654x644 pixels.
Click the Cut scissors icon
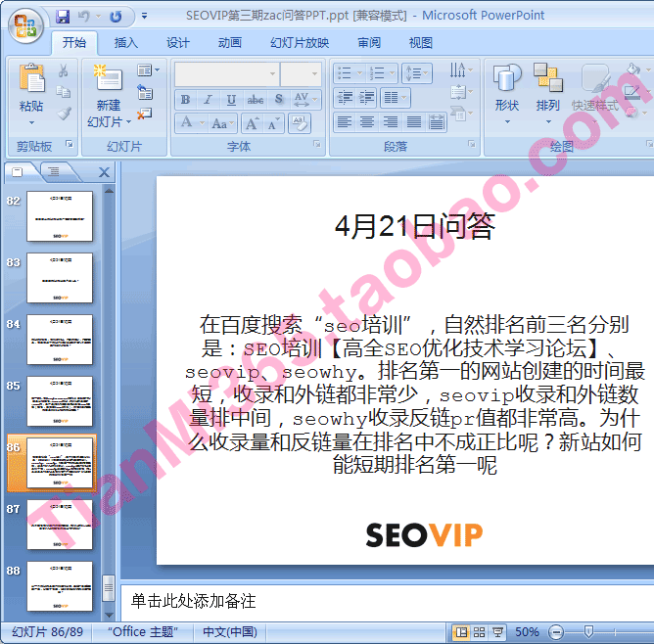tap(64, 70)
